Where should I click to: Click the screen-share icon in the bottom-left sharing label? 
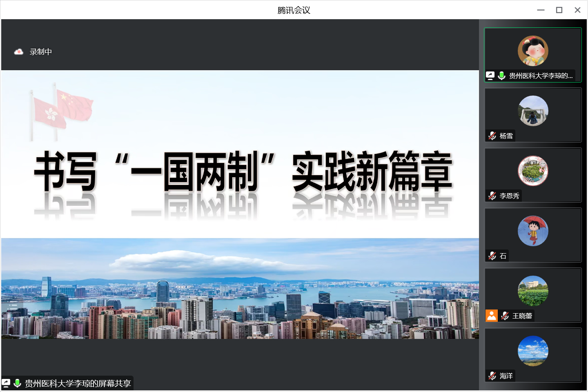pyautogui.click(x=6, y=383)
